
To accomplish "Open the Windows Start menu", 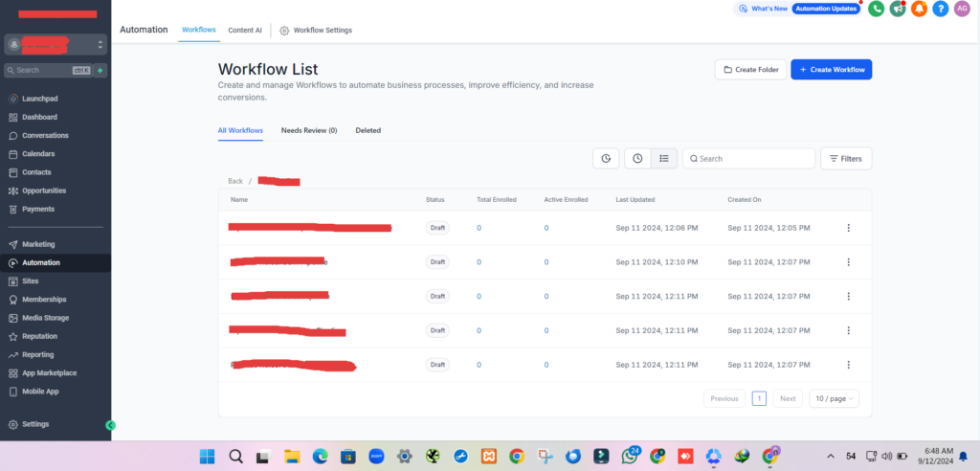I will tap(207, 456).
